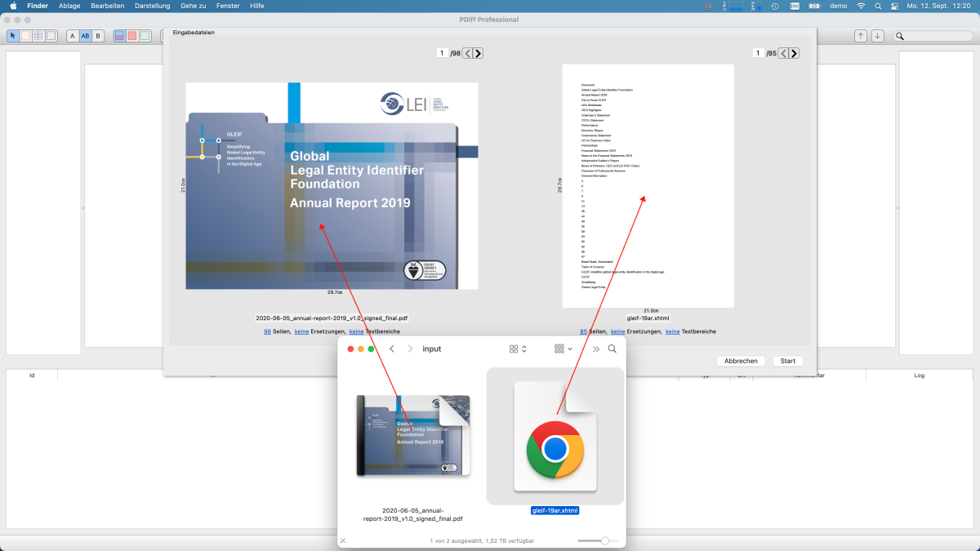Go to next page of the 85-page xhtml

(794, 53)
